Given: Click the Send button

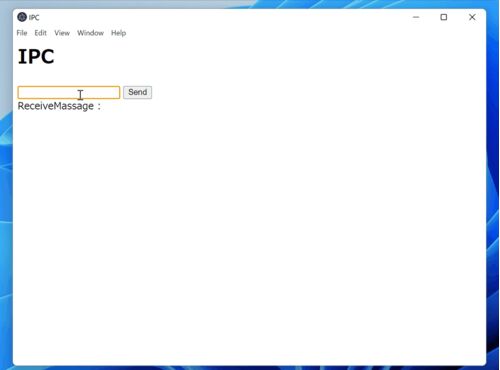Looking at the screenshot, I should 137,92.
